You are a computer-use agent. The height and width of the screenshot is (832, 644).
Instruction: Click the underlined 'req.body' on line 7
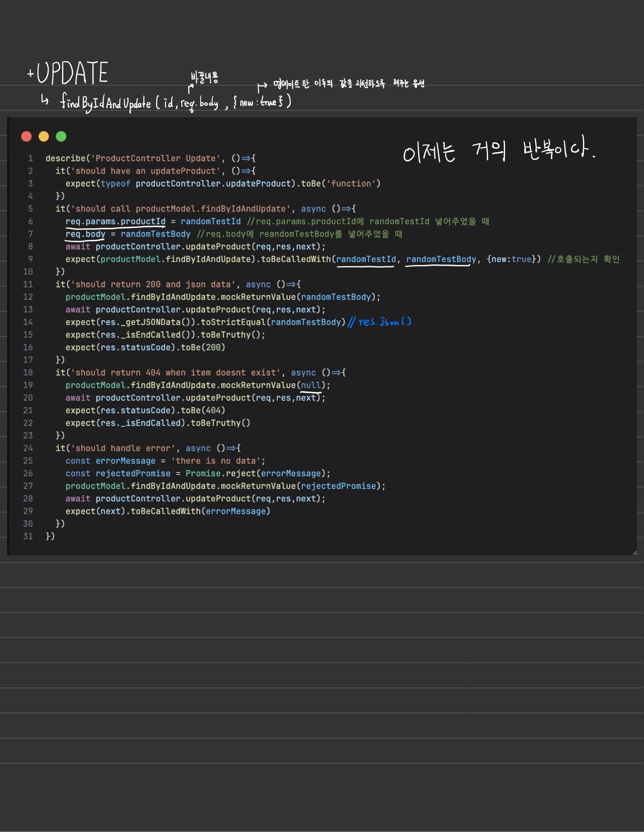pyautogui.click(x=85, y=234)
